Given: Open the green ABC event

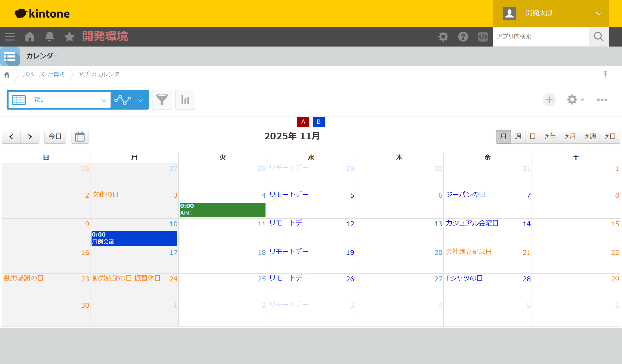Looking at the screenshot, I should pos(222,210).
